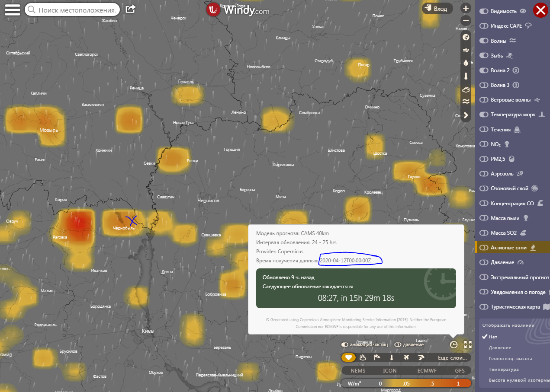550x392 pixels.
Task: Select the wind layer icon
Action: pos(466,50)
